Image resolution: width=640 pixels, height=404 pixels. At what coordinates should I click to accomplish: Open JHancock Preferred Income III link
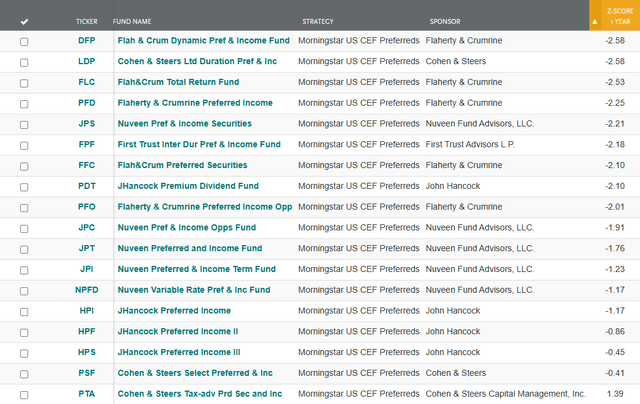179,352
